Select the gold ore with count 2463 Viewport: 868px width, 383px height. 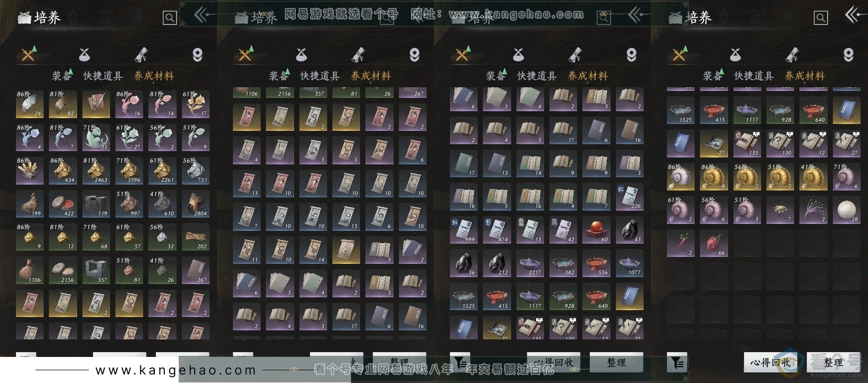pos(96,171)
